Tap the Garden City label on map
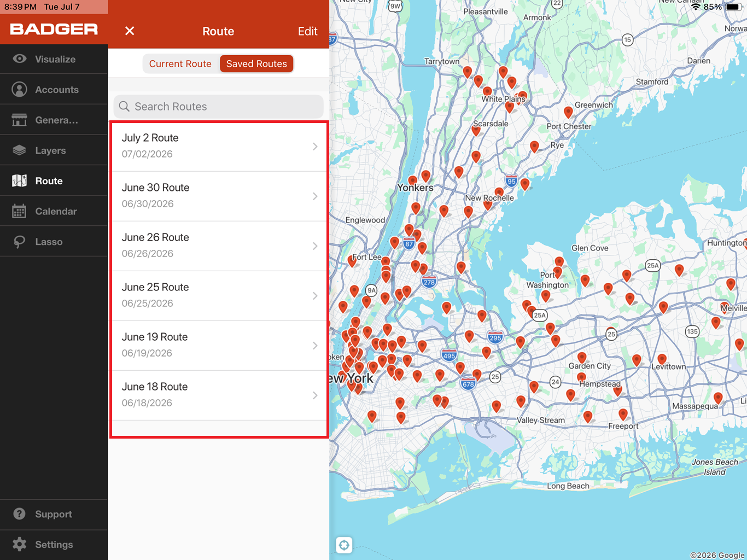747x560 pixels. coord(590,366)
